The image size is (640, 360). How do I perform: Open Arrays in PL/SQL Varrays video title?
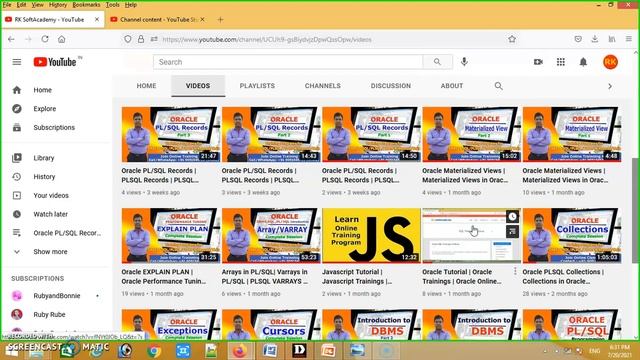coord(264,276)
